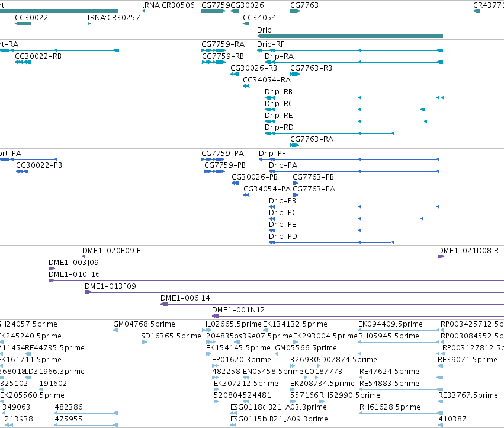Open the CG30022-RB transcript label
The width and height of the screenshot is (504, 428).
point(38,56)
